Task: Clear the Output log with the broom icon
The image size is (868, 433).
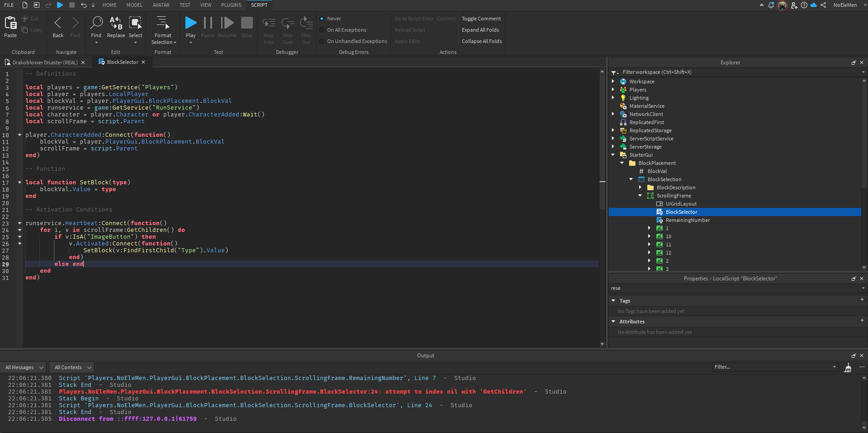Action: [x=847, y=367]
